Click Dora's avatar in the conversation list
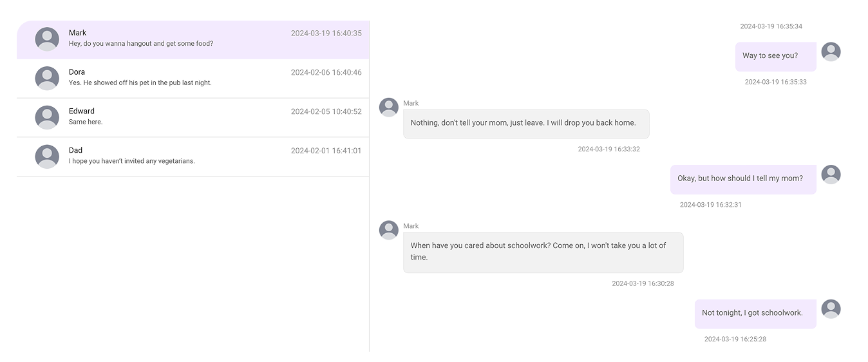868x362 pixels. point(47,79)
